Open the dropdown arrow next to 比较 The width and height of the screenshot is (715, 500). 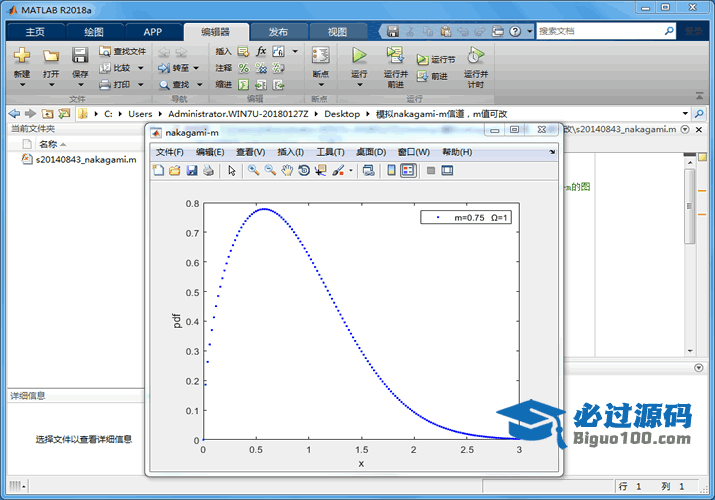tap(141, 68)
